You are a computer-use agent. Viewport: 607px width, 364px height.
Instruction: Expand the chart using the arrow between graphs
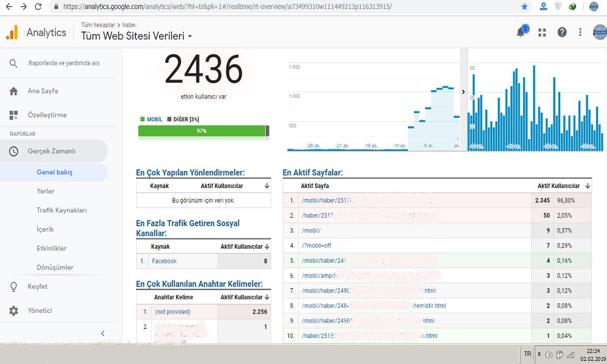(x=463, y=92)
